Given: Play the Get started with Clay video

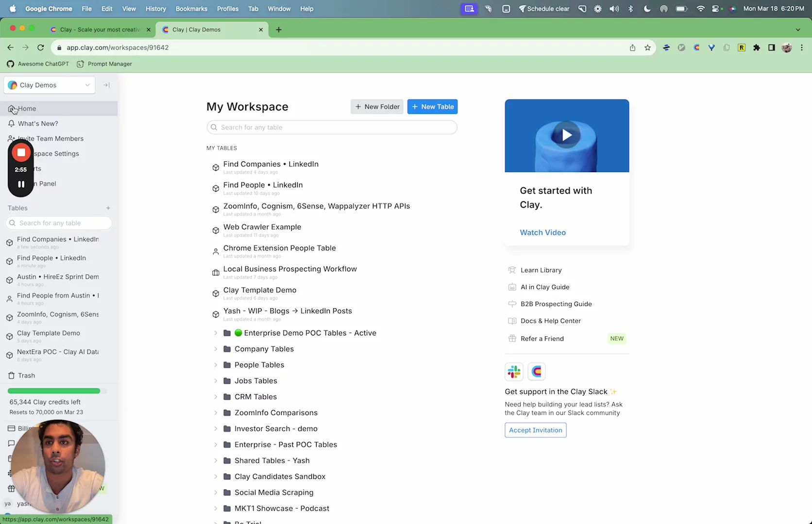Looking at the screenshot, I should tap(566, 135).
